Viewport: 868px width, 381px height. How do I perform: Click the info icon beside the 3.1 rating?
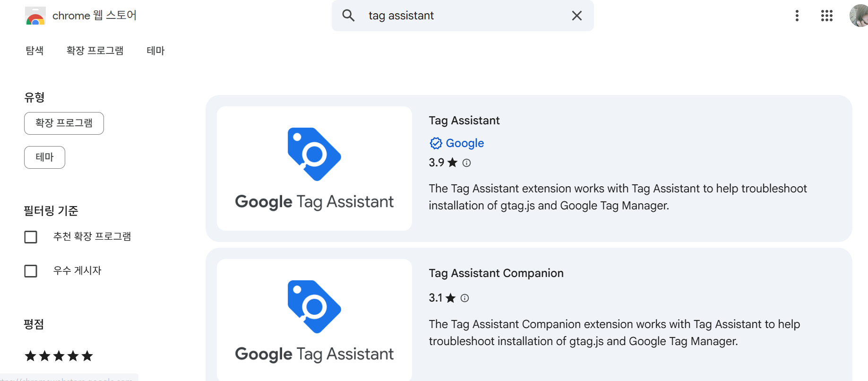coord(464,298)
